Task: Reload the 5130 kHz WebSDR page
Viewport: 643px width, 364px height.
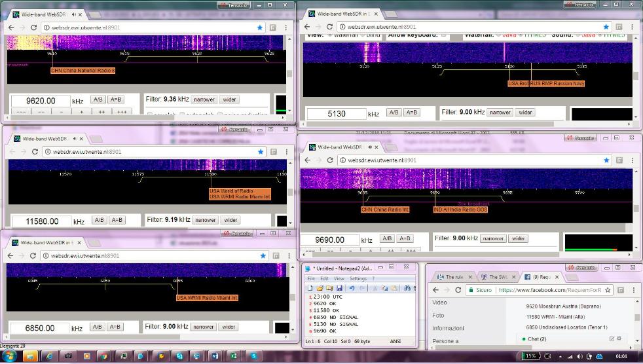Action: pos(329,27)
